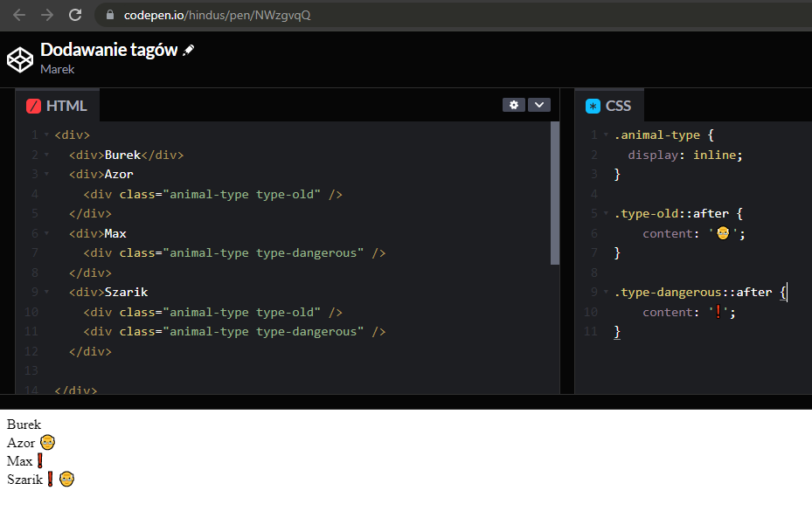Open the HTML editor chevron dropdown menu
The image size is (812, 511).
pyautogui.click(x=539, y=105)
